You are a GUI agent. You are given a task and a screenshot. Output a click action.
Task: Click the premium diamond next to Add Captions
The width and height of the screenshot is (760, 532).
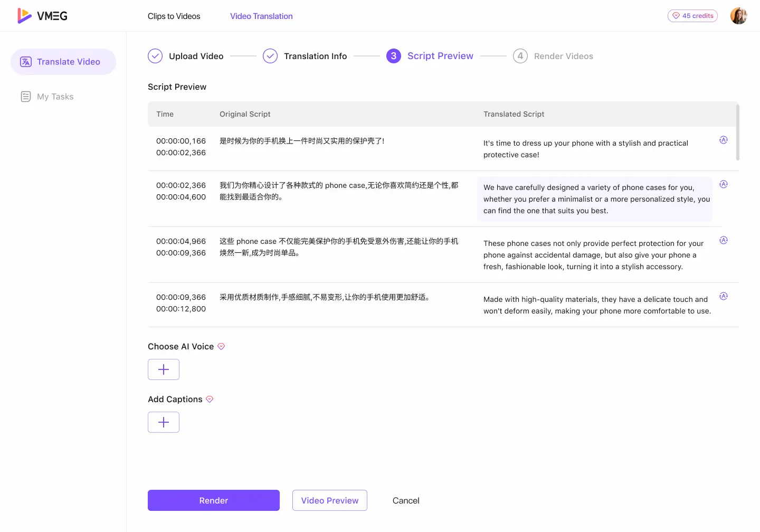(x=210, y=400)
